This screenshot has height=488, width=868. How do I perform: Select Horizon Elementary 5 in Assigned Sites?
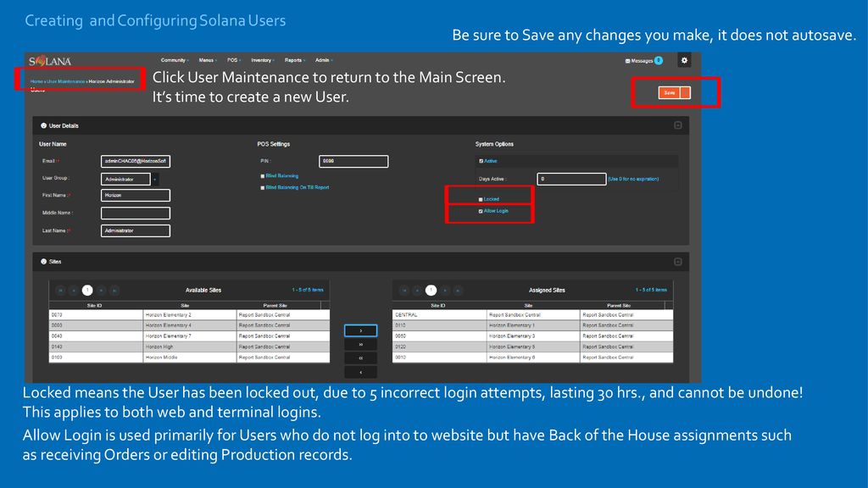pos(533,347)
